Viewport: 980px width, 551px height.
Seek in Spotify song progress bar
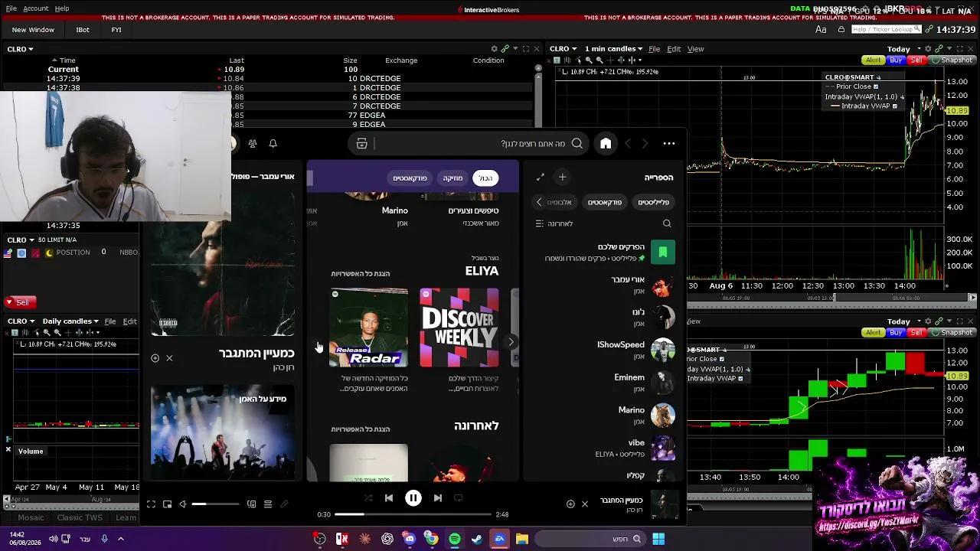pos(413,514)
